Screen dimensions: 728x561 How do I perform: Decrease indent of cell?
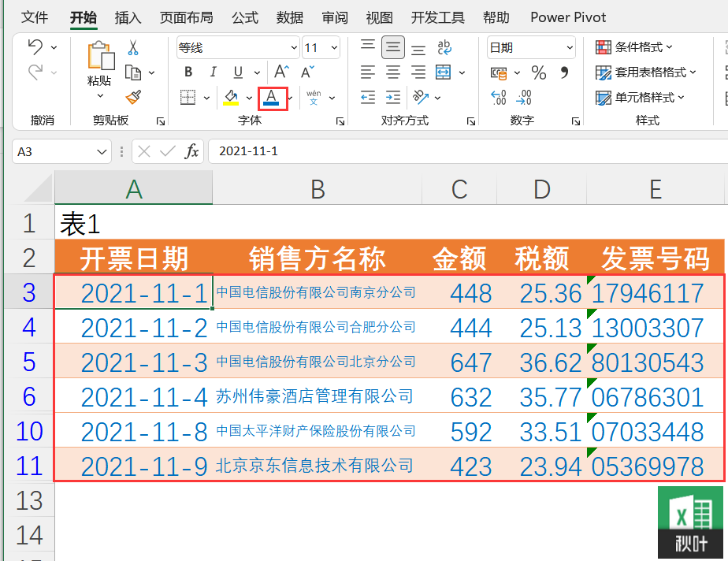pos(368,97)
